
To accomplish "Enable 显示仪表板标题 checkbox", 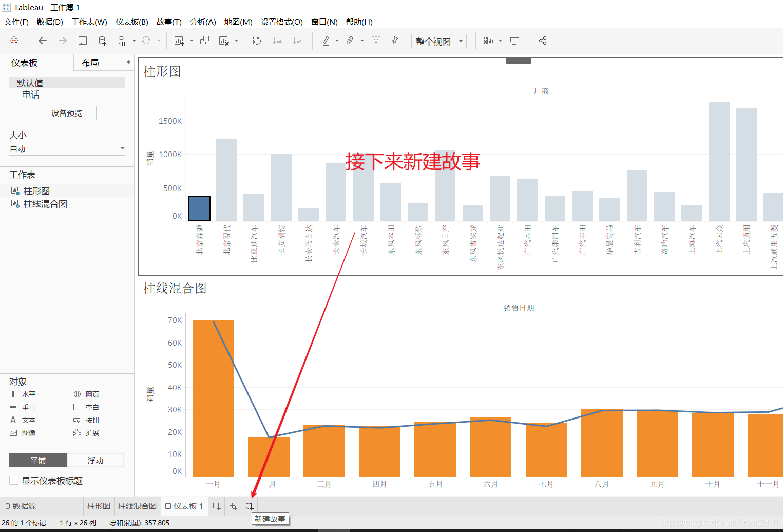I will 14,481.
